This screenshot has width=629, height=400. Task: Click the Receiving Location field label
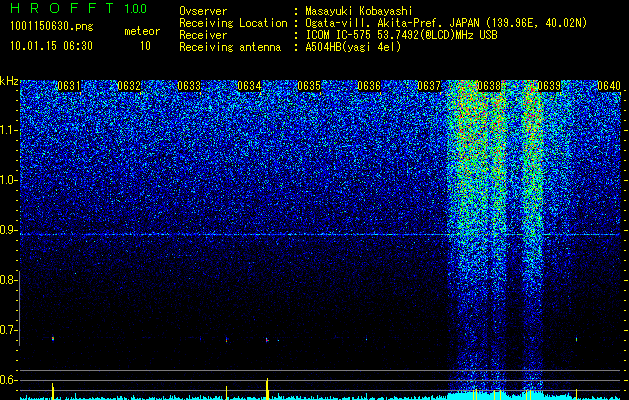[233, 23]
